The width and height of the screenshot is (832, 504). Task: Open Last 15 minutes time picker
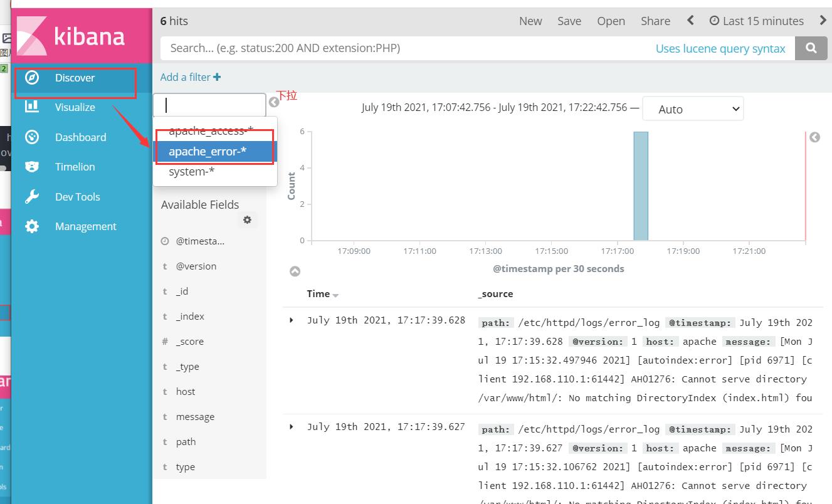click(x=756, y=21)
